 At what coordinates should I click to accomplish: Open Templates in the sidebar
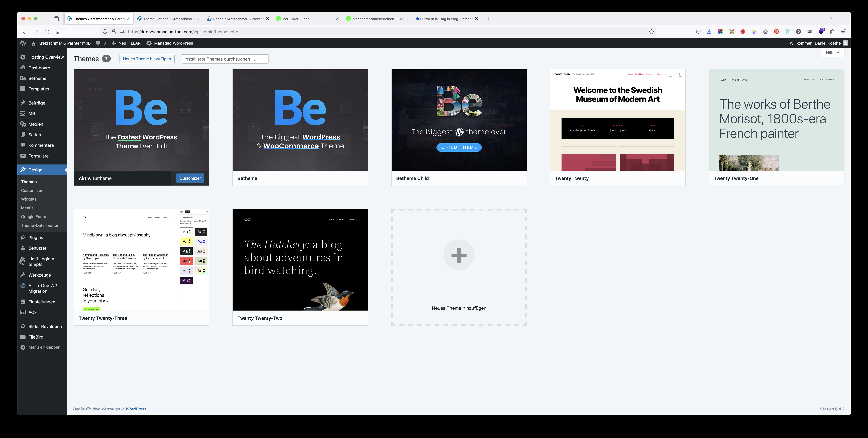42,89
